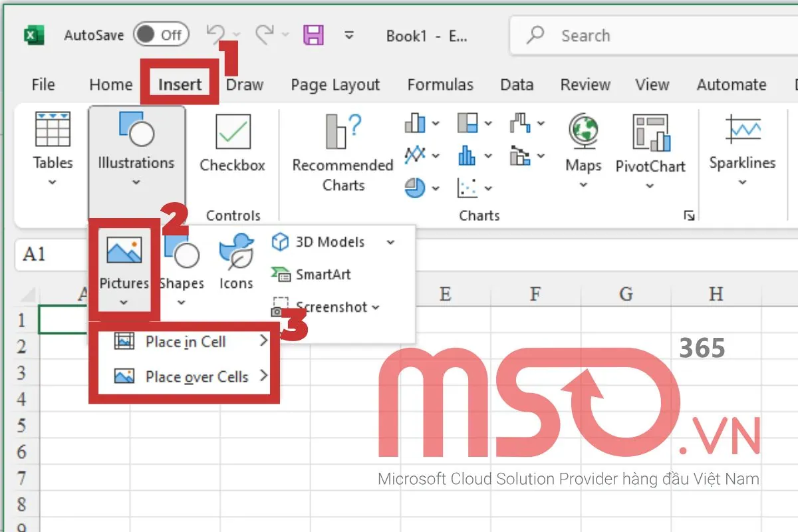Screen dimensions: 798x532
Task: Insert a pie chart
Action: pos(414,188)
